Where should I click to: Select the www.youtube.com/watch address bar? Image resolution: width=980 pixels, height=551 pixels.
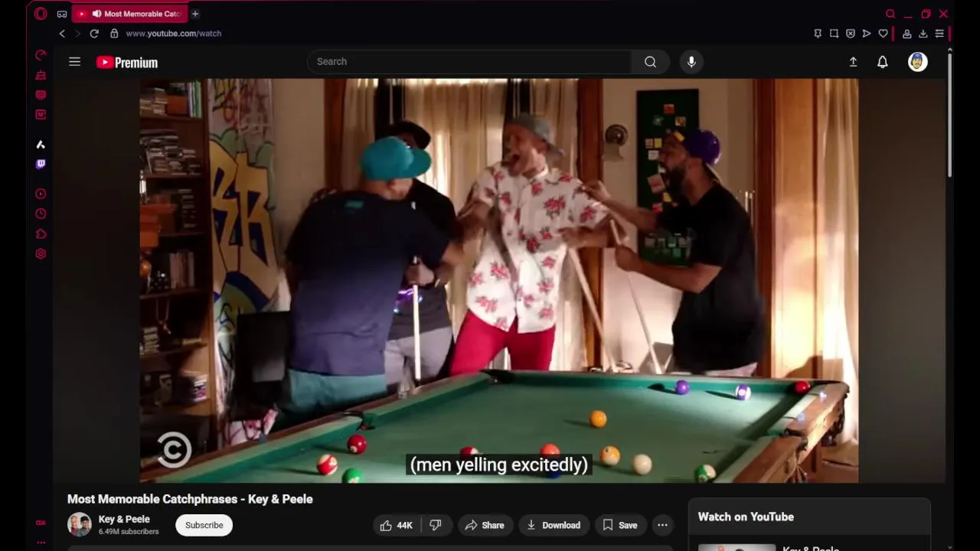click(x=173, y=34)
